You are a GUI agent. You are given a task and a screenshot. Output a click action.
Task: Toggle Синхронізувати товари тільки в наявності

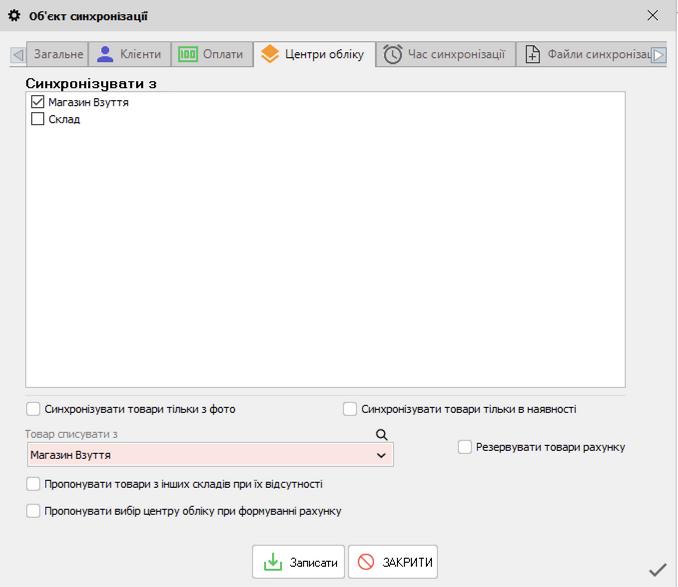click(350, 409)
